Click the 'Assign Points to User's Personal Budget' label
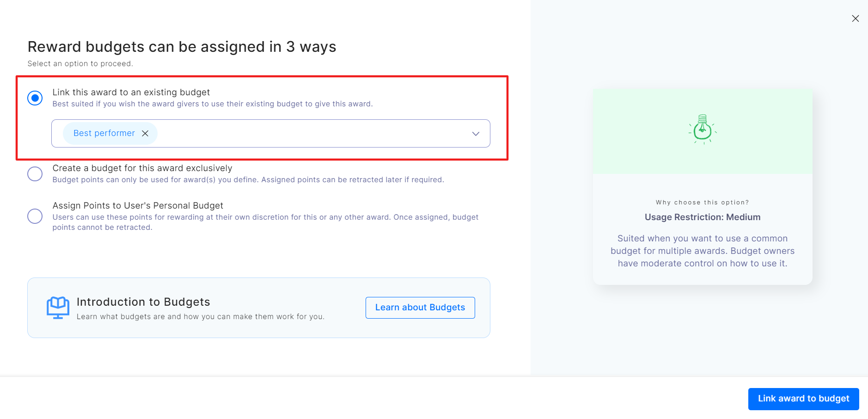The image size is (868, 419). click(x=138, y=206)
